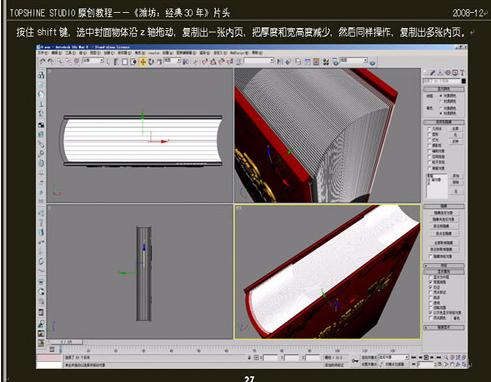Click the Align tool icon
This screenshot has height=382, width=491.
288,62
